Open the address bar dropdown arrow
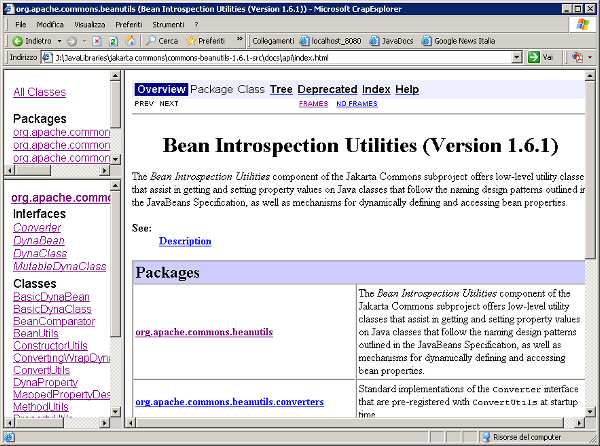This screenshot has width=600, height=446. pos(517,57)
